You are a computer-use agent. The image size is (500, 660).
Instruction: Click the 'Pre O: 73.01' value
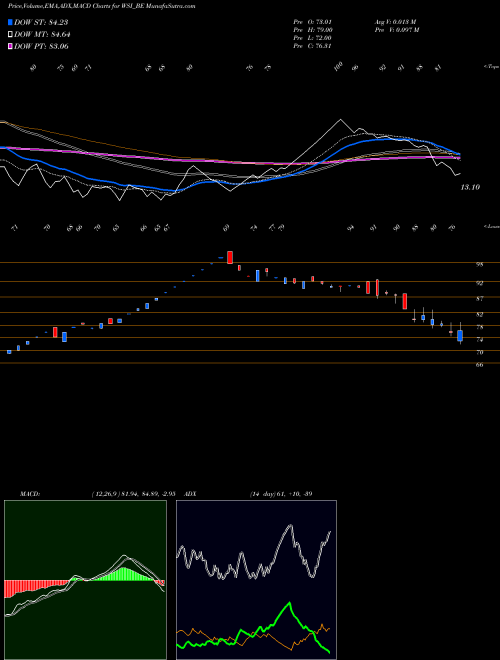313,22
